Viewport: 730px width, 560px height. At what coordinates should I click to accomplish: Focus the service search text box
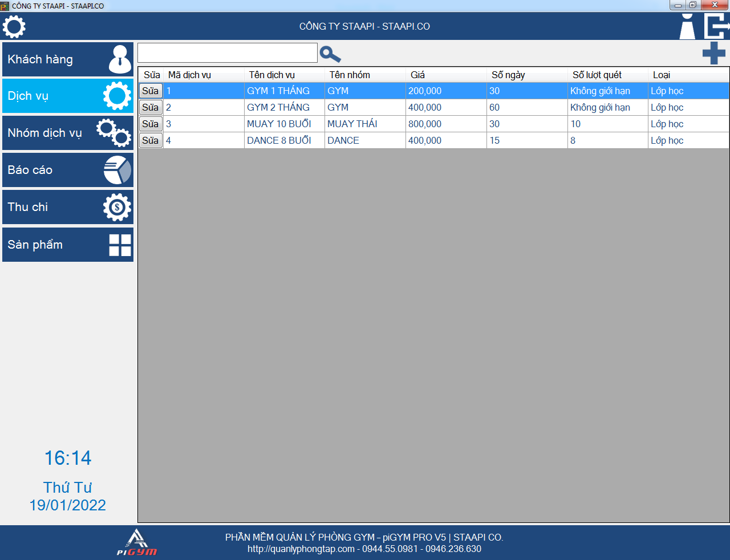click(x=227, y=53)
